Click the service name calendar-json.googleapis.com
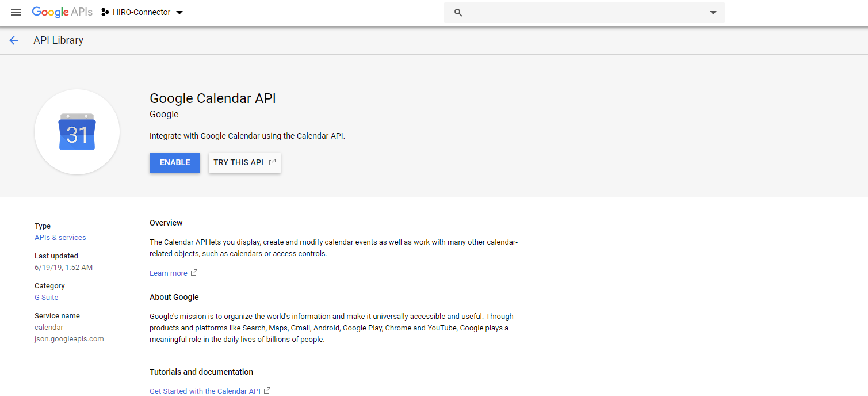Image resolution: width=868 pixels, height=396 pixels. click(69, 333)
